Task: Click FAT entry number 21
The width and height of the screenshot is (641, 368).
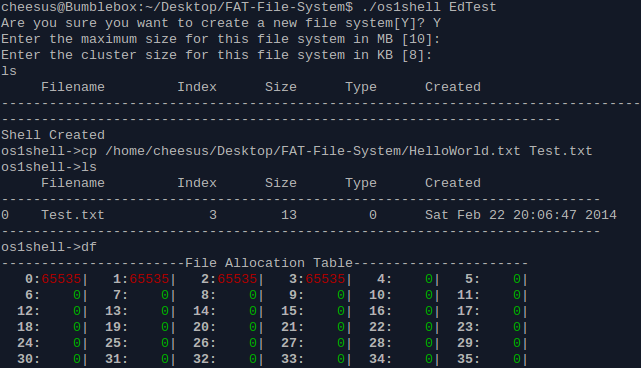Action: click(x=289, y=327)
